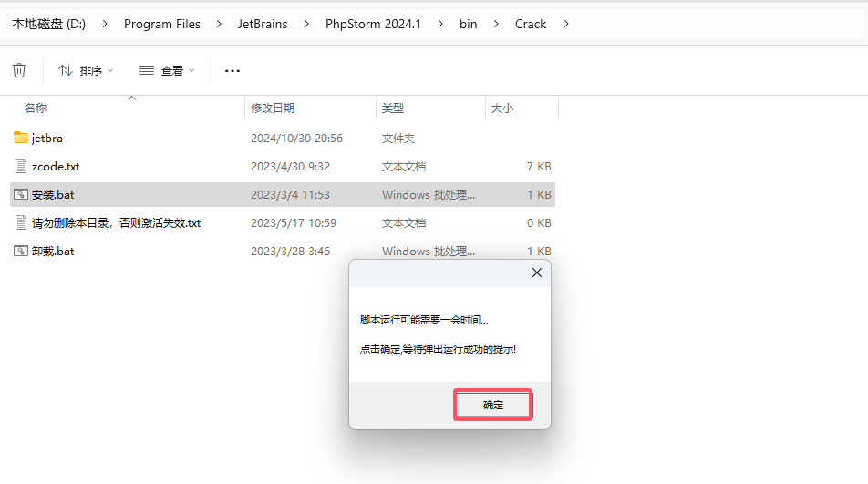The width and height of the screenshot is (868, 484).
Task: Go to PhpStorm 2024.1 in breadcrumb
Action: [x=373, y=24]
